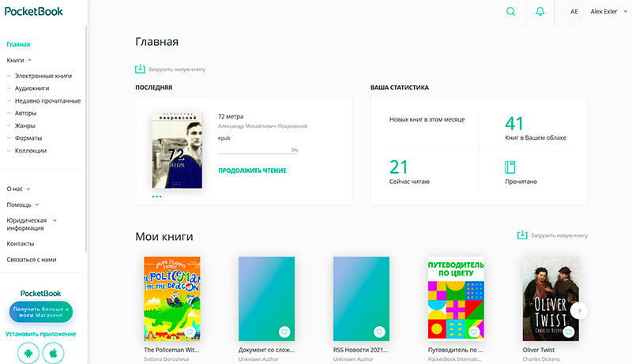This screenshot has height=364, width=632.
Task: Collapse the Книги sidebar section
Action: (29, 60)
